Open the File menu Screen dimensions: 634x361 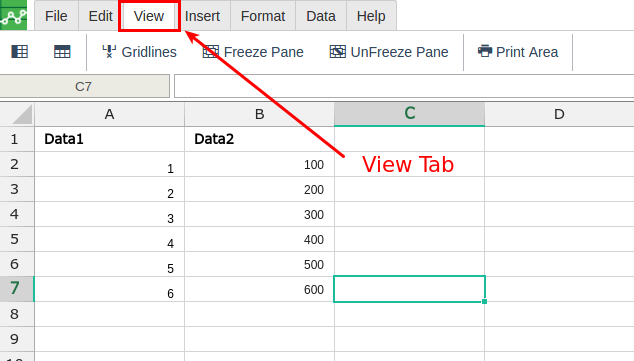[56, 16]
